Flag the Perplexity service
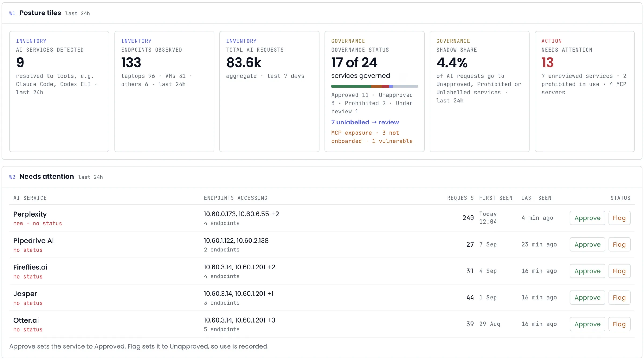The image size is (644, 359). pyautogui.click(x=619, y=218)
